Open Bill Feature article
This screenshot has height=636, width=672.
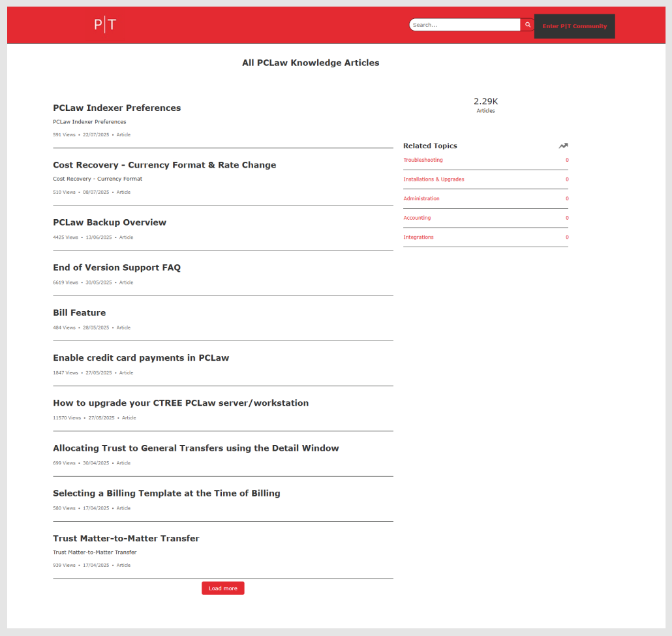[80, 313]
